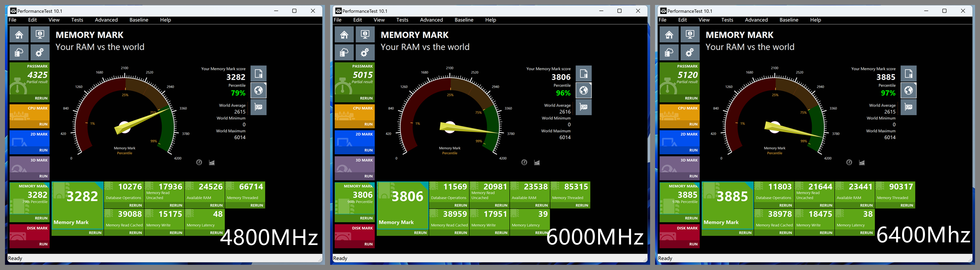Click the home icon in the 4800MHz window
Image resolution: width=980 pixels, height=270 pixels.
[x=19, y=35]
